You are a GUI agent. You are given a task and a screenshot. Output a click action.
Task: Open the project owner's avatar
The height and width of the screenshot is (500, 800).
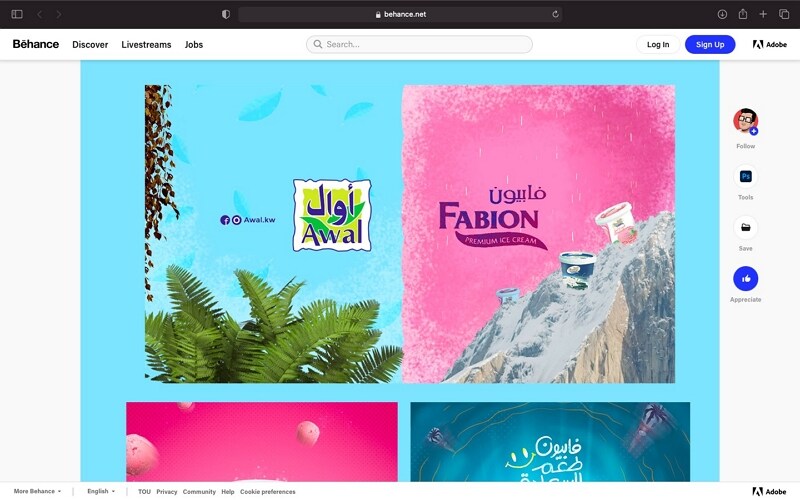745,120
